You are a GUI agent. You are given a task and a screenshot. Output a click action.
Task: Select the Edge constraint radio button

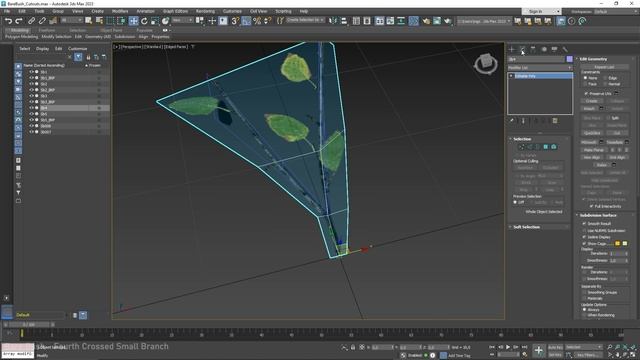tap(605, 78)
